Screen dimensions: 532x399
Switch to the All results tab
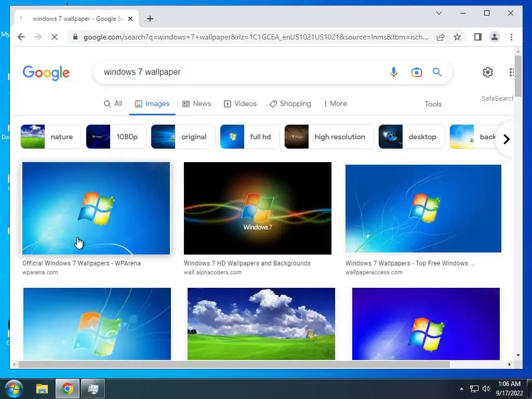(x=113, y=104)
